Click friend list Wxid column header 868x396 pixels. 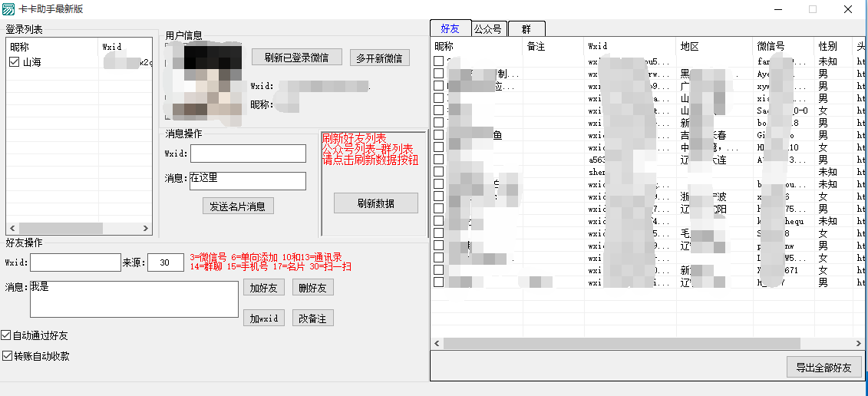[630, 47]
